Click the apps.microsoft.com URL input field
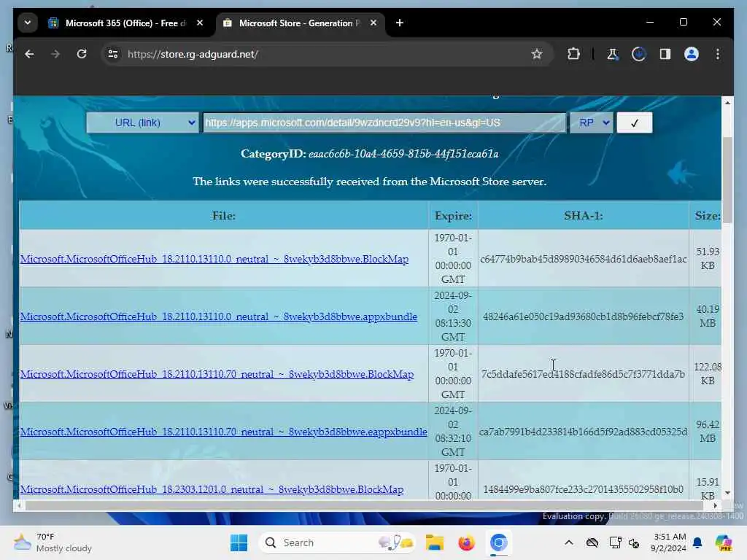 click(x=384, y=122)
